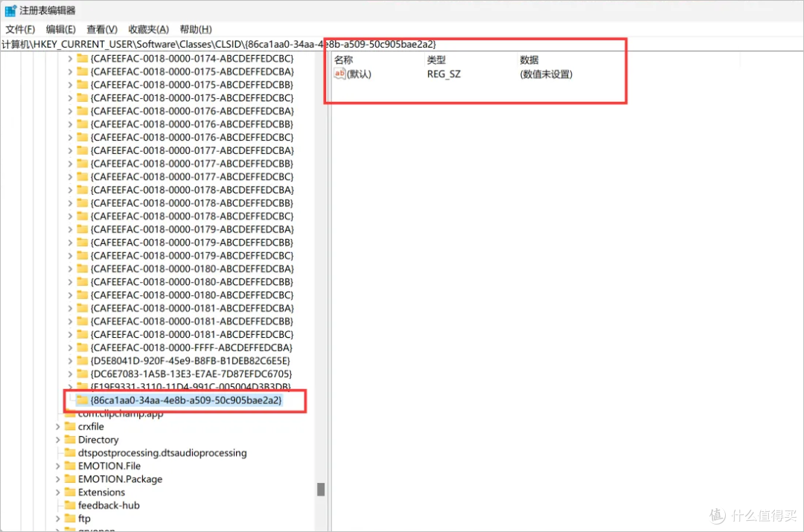Select the crxfile key name
This screenshot has width=804, height=532.
point(91,426)
